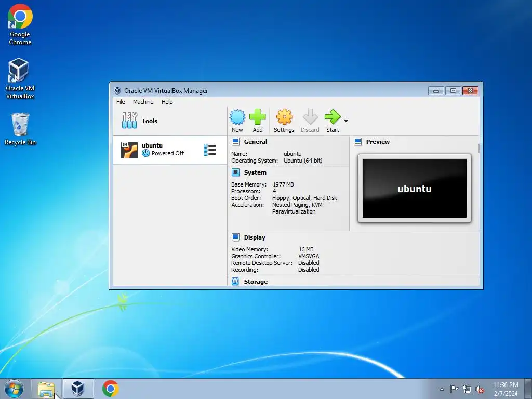The height and width of the screenshot is (399, 532).
Task: Open the File menu
Action: tap(121, 102)
